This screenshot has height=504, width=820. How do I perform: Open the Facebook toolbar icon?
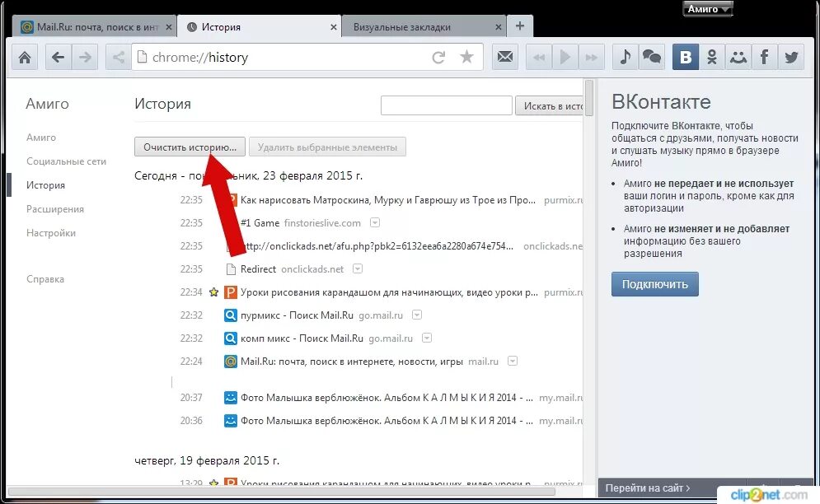764,57
